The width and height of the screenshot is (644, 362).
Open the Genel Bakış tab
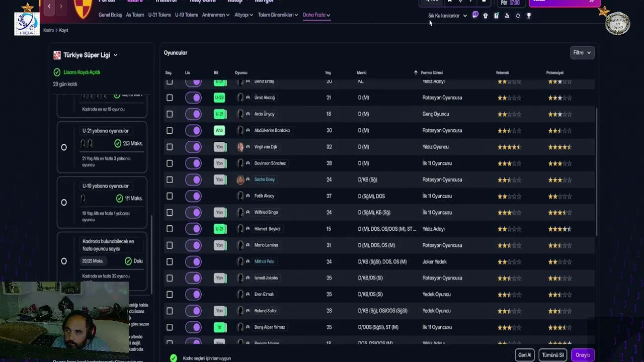(110, 15)
